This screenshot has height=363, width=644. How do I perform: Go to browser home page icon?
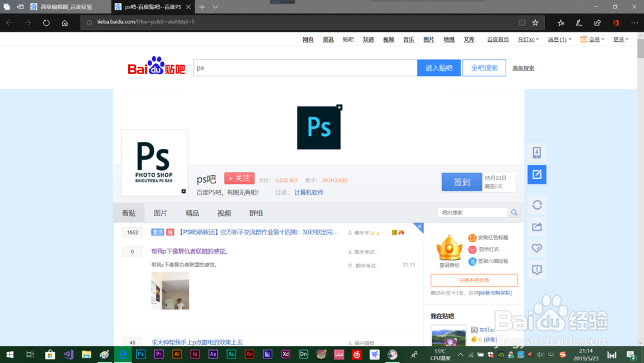64,23
